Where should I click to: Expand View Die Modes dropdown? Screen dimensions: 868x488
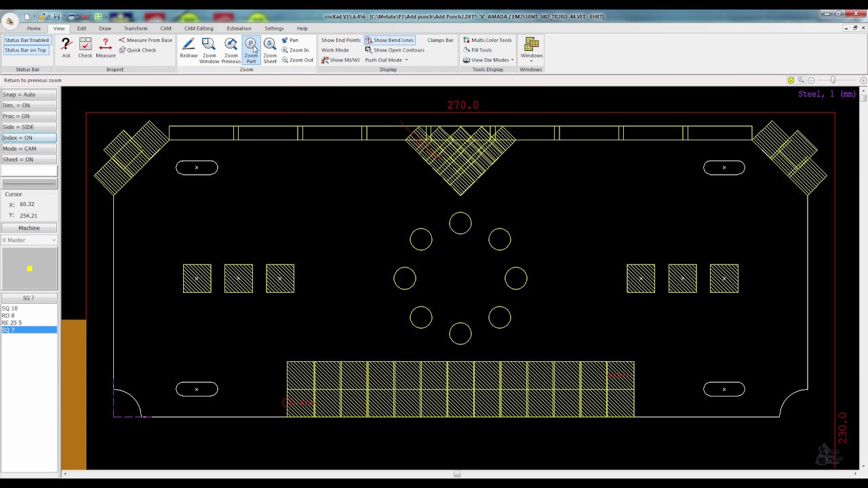point(488,60)
